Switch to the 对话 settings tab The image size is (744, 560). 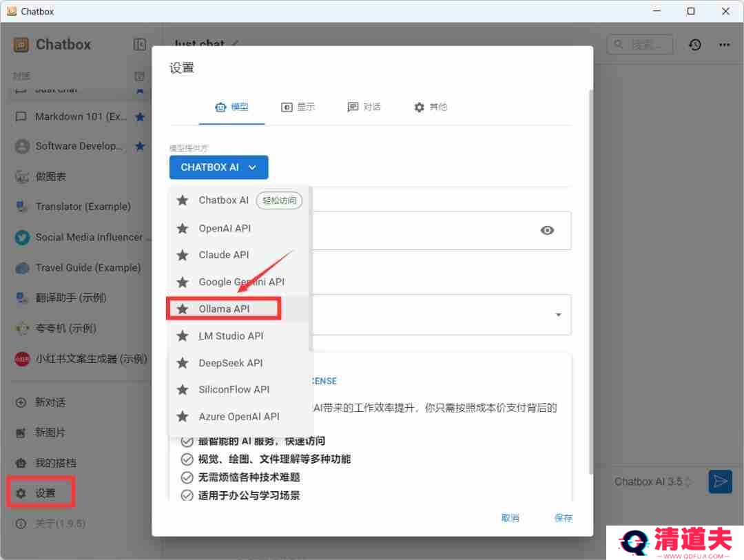point(364,107)
